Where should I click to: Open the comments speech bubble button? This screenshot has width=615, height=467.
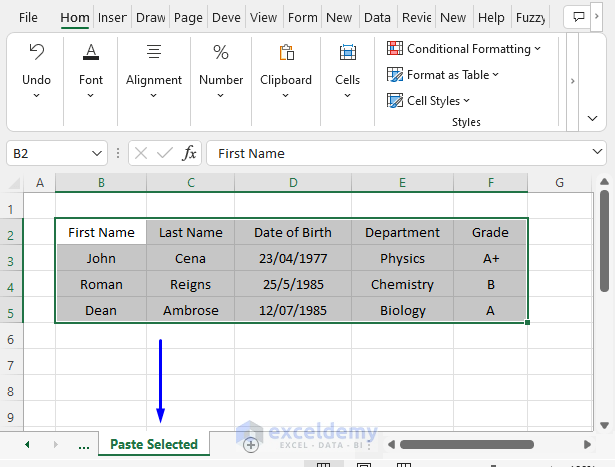pos(578,17)
